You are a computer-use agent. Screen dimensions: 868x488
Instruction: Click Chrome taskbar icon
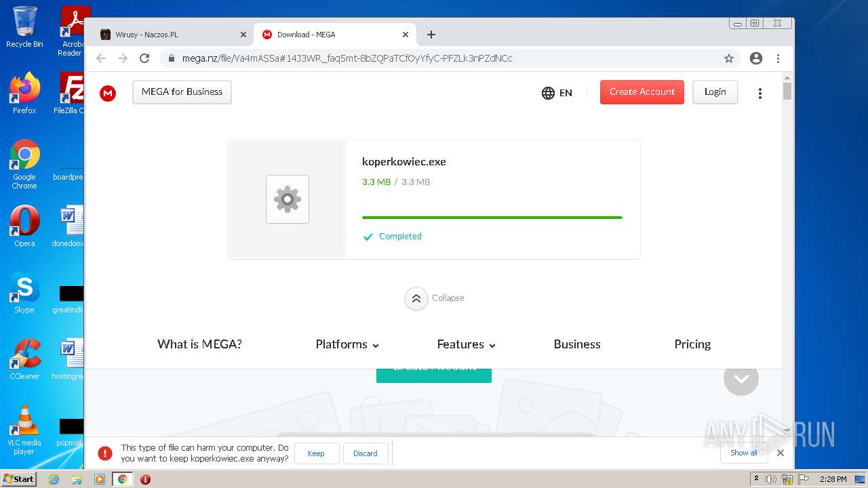coord(123,479)
